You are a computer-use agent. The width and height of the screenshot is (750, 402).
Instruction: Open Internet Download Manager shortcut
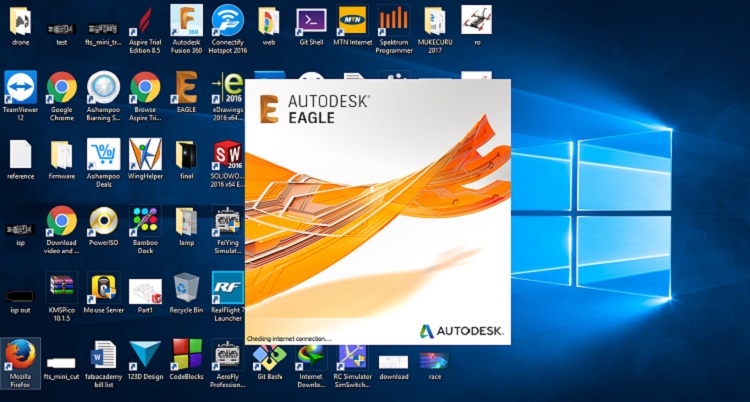[311, 359]
